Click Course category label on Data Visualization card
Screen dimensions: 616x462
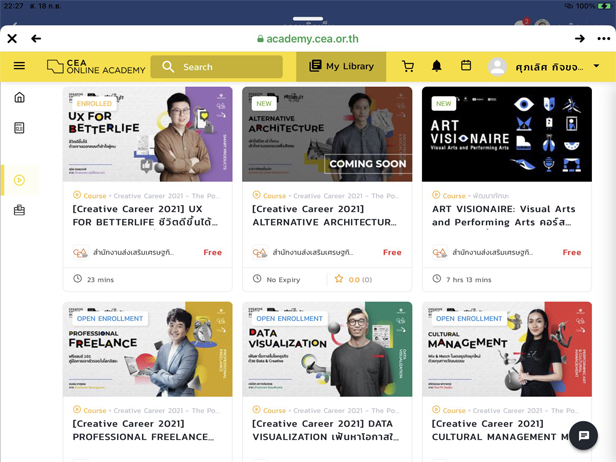point(274,411)
